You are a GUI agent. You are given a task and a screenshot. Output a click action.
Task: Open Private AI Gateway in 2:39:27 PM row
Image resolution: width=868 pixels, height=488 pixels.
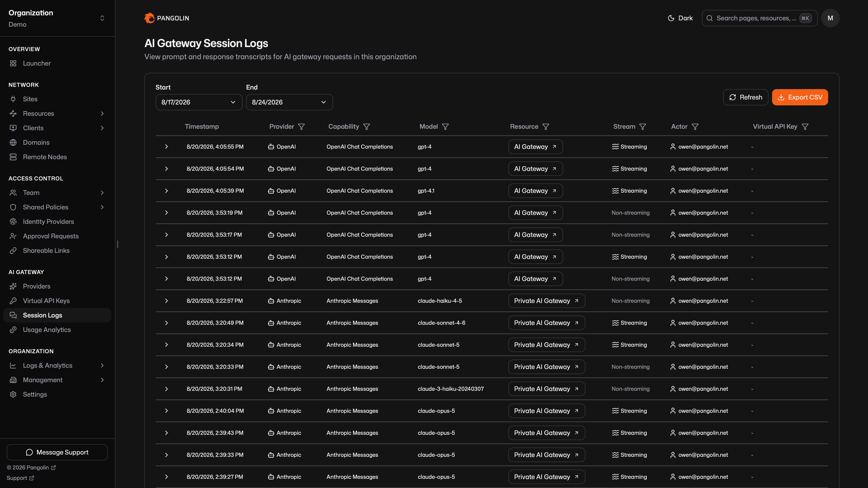pos(546,477)
